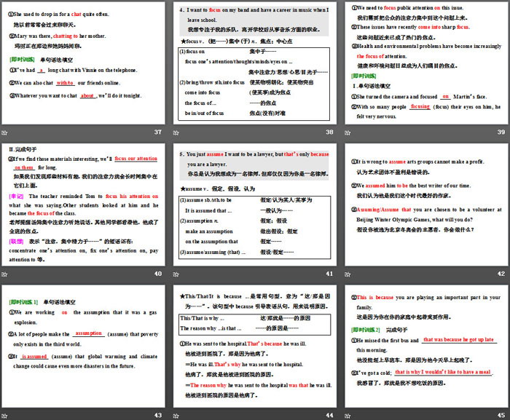Click slide number 44 label
Screen dimensions: 510x420
pyautogui.click(x=330, y=415)
